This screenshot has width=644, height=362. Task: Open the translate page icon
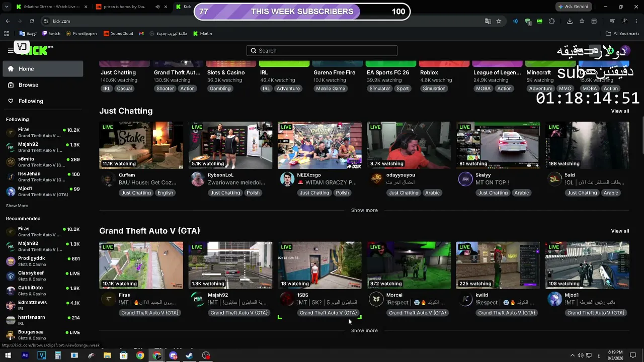pos(488,21)
